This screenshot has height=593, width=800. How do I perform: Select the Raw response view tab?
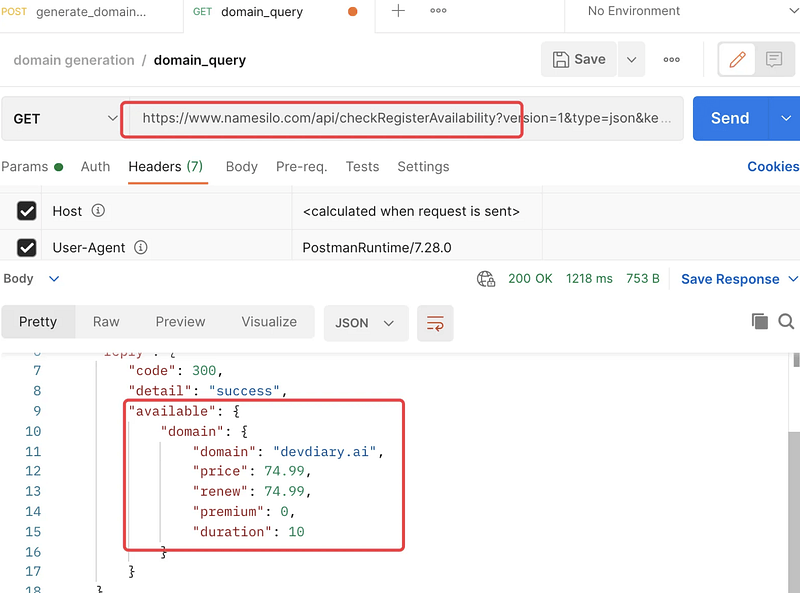pyautogui.click(x=106, y=322)
